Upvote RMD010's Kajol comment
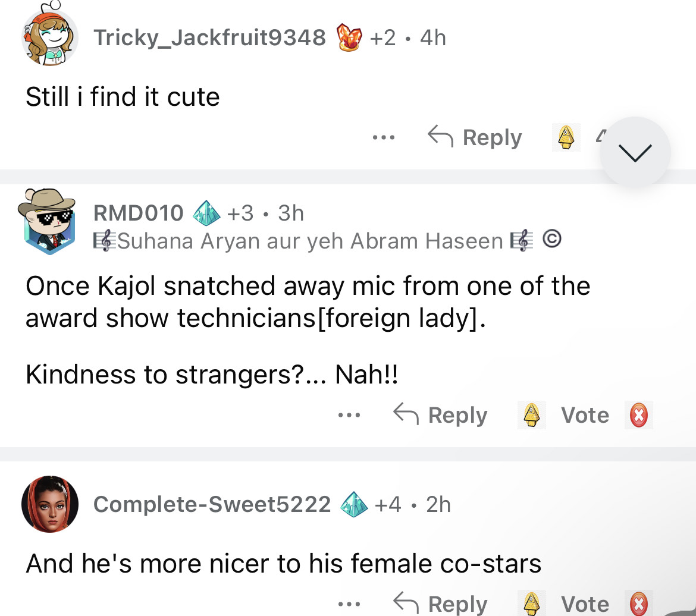Image resolution: width=696 pixels, height=616 pixels. pyautogui.click(x=531, y=415)
